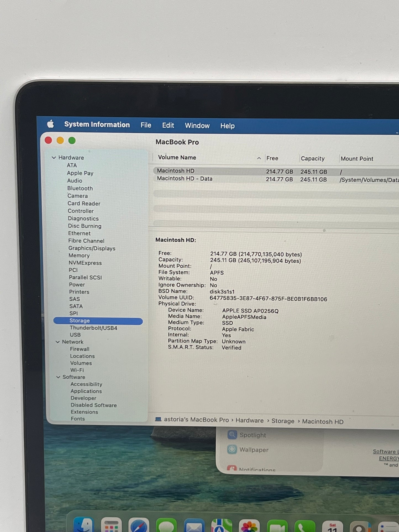Open Calendar from the Dock
This screenshot has height=532, width=399.
pyautogui.click(x=332, y=526)
